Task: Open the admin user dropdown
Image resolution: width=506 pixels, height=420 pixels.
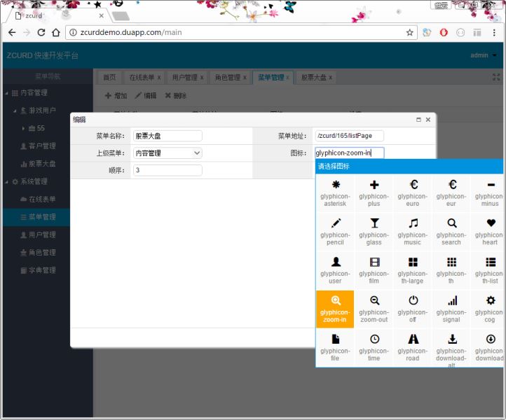Action: (x=483, y=55)
